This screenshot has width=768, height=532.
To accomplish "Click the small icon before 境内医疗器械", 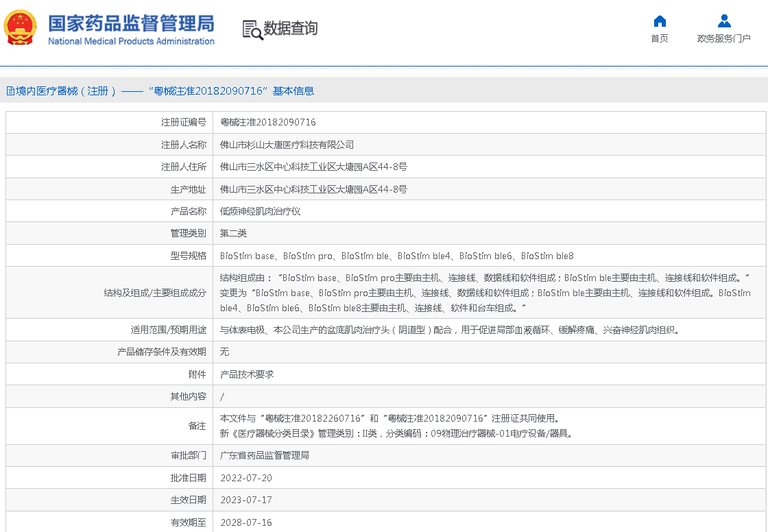I will [x=10, y=91].
